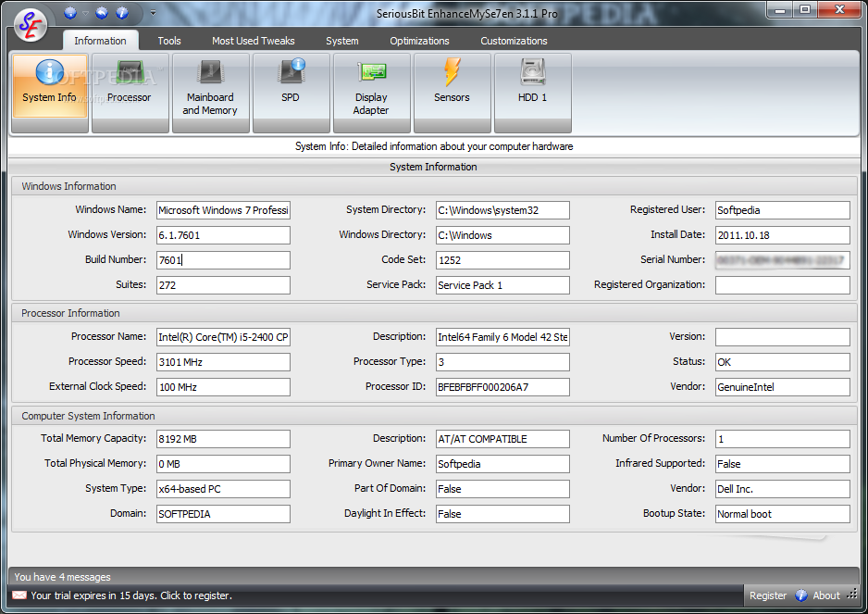Click the System Directory field
The width and height of the screenshot is (868, 614).
point(502,210)
